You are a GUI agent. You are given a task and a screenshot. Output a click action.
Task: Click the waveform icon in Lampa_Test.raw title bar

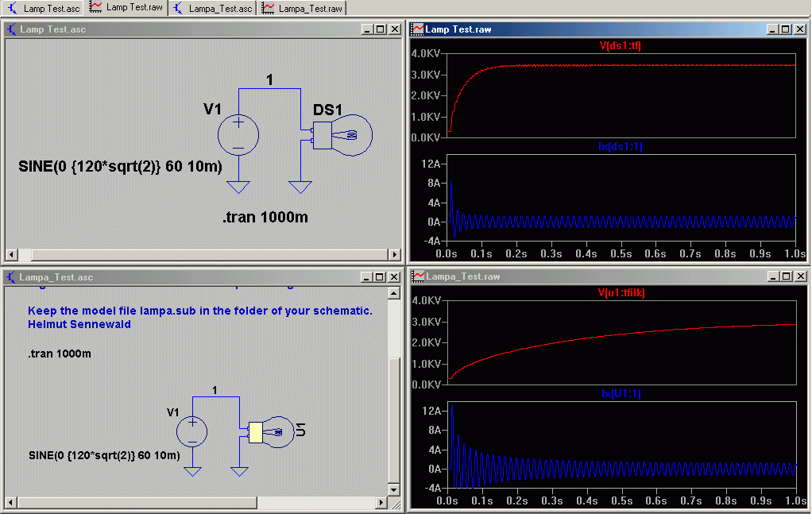(419, 276)
